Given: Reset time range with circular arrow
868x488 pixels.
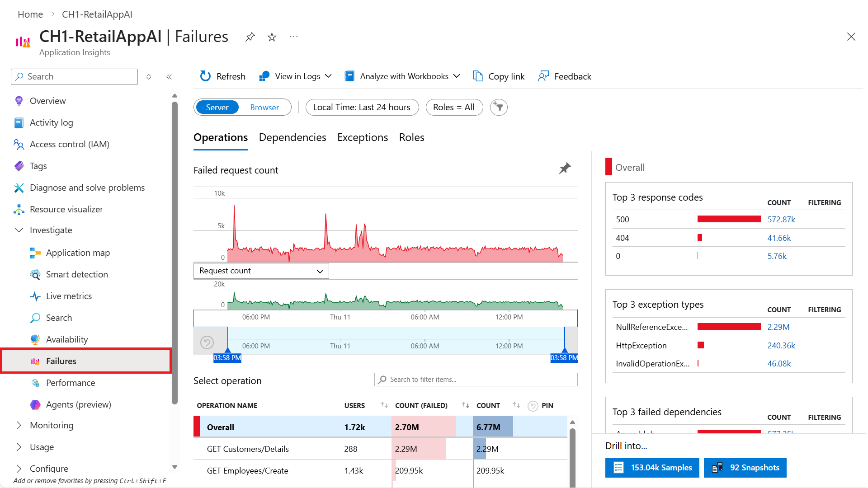Looking at the screenshot, I should tap(207, 343).
